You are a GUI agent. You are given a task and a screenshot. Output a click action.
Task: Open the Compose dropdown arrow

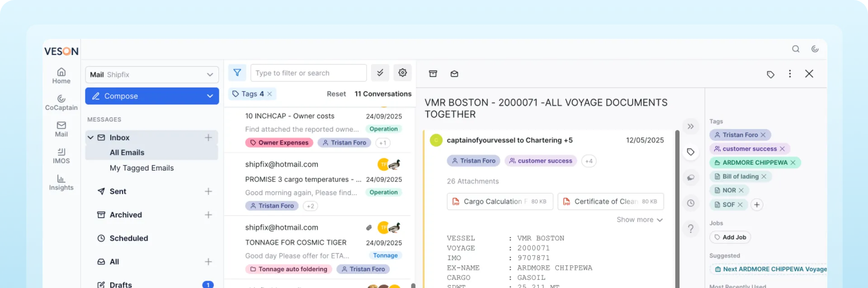210,96
